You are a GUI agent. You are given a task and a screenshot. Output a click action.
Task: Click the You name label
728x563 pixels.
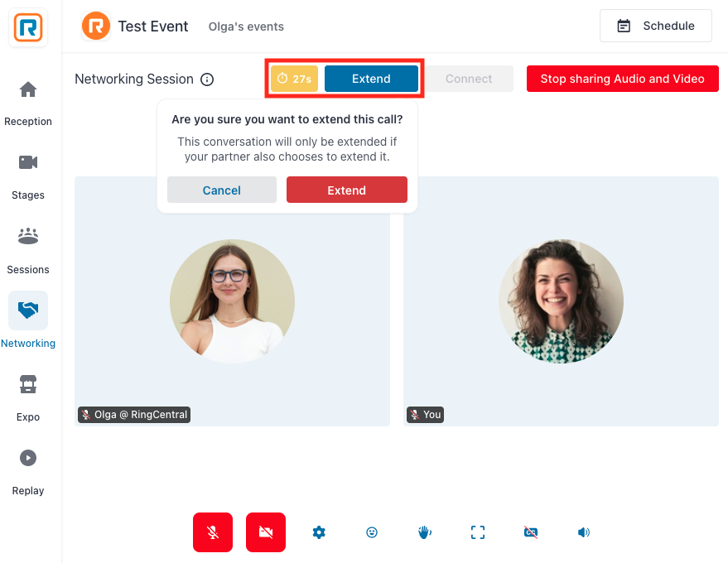pos(425,415)
